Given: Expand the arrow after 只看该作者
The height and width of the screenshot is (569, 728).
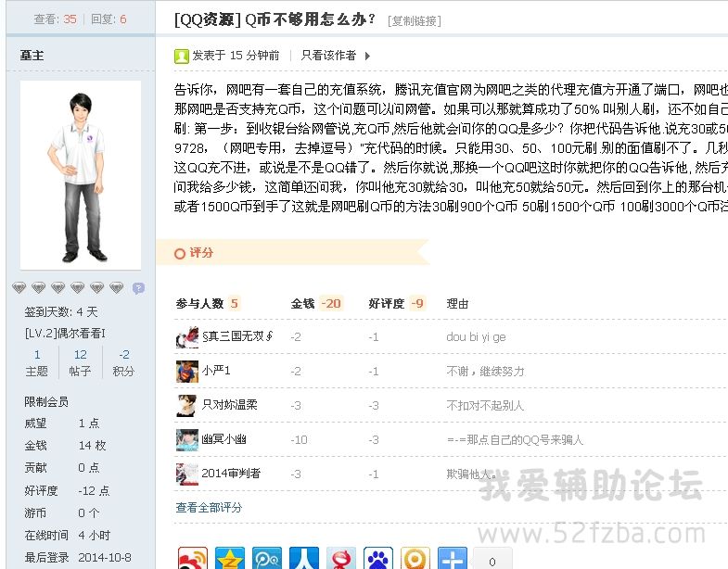Looking at the screenshot, I should tap(368, 57).
